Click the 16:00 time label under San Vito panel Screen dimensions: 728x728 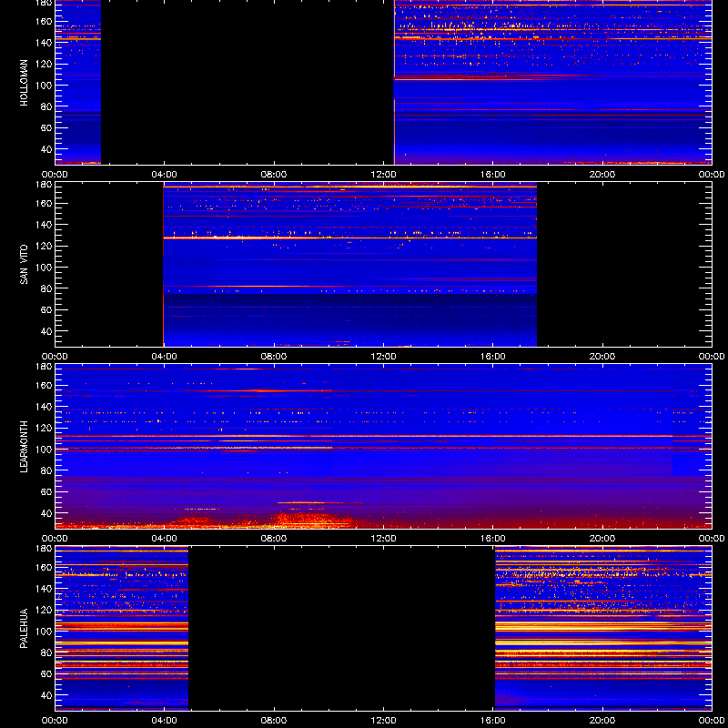pyautogui.click(x=493, y=357)
